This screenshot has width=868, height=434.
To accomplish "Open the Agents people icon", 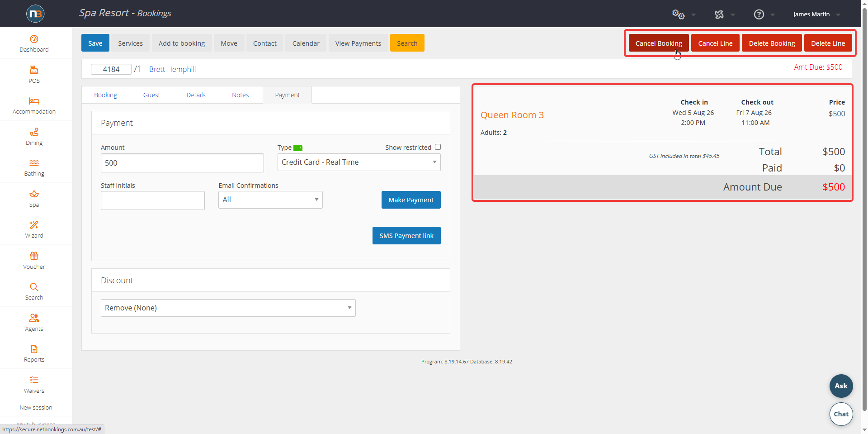I will click(x=34, y=318).
